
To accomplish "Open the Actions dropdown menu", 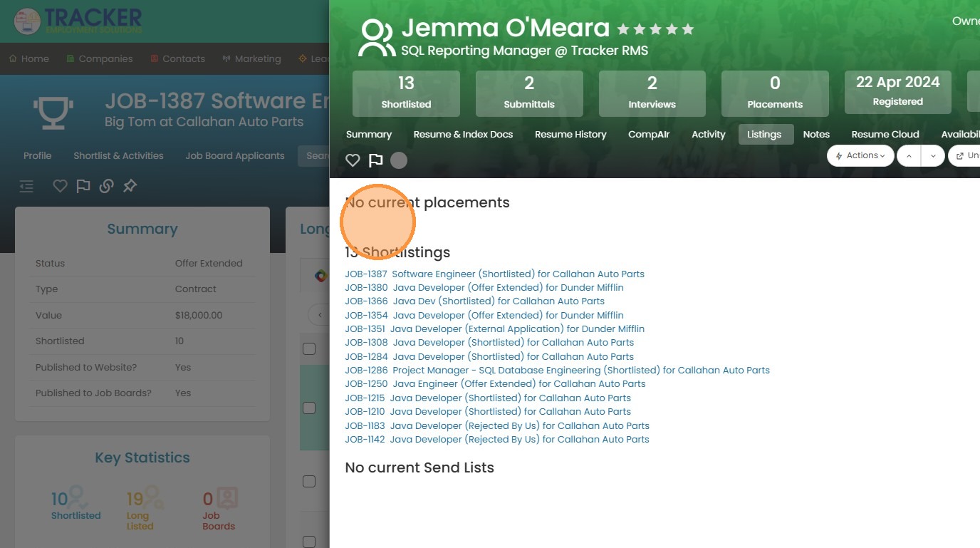I will 860,155.
